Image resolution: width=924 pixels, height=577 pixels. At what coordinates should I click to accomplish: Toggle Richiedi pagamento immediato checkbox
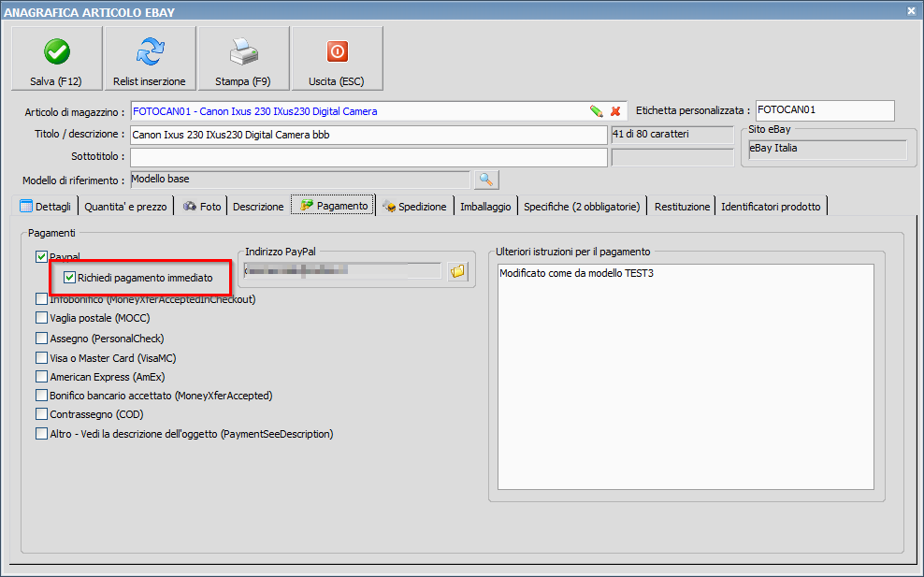click(69, 277)
